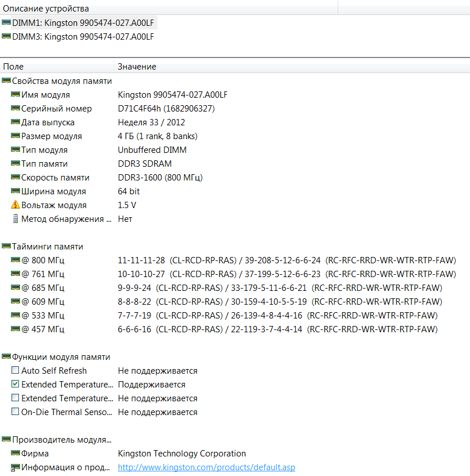
Task: Click the warning icon beside 'Вольтаж модуля'
Action: 15,205
